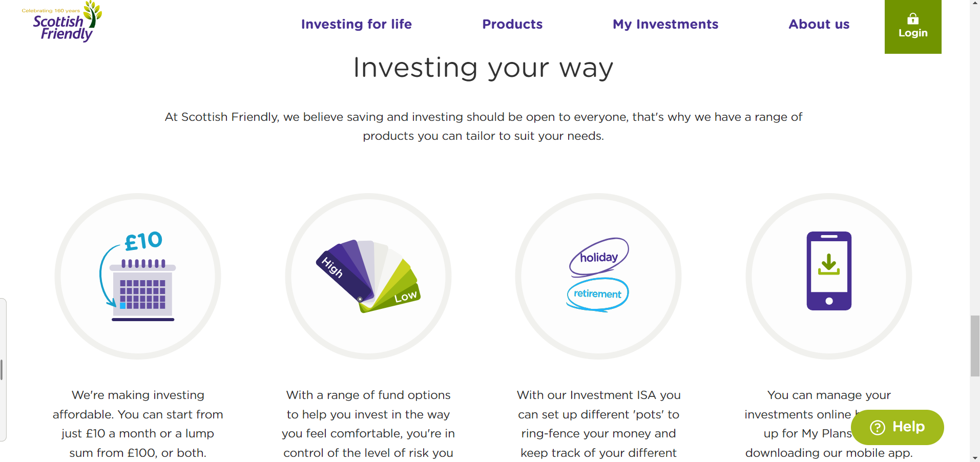The height and width of the screenshot is (462, 980).
Task: Open the About us menu
Action: click(819, 24)
